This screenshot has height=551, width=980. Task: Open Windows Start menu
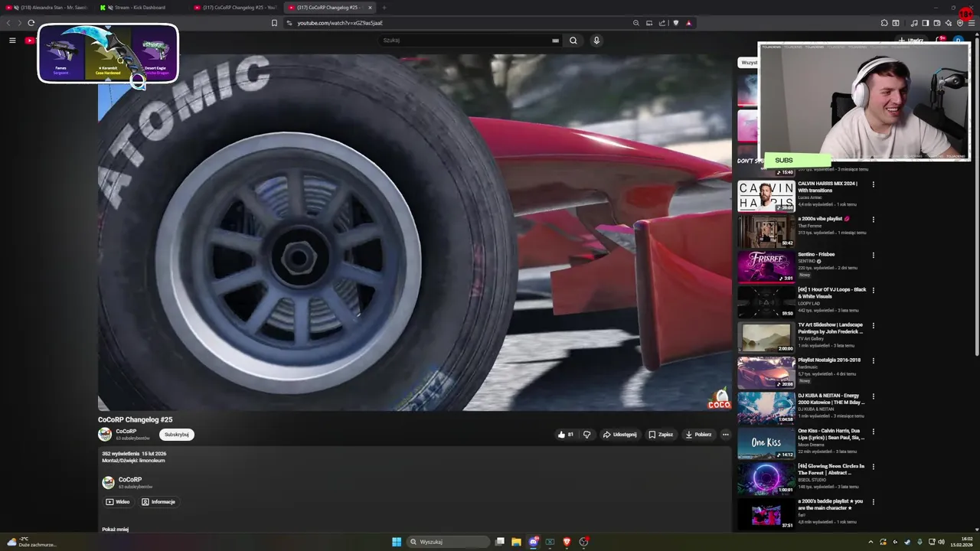pos(397,542)
